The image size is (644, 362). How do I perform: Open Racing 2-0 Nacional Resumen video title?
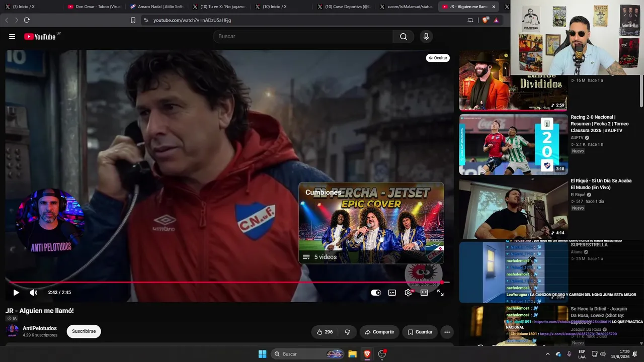pos(600,124)
